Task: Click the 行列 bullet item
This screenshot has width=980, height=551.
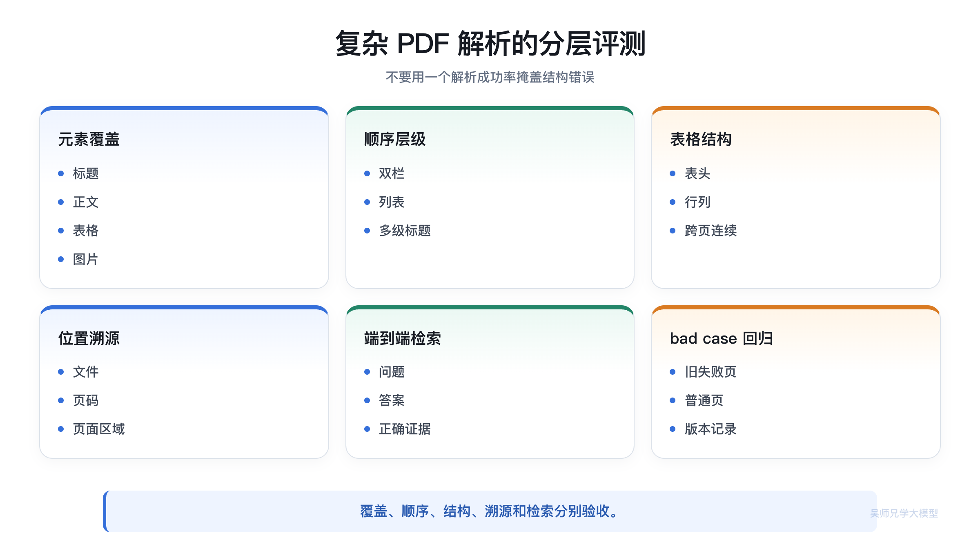Action: point(697,202)
